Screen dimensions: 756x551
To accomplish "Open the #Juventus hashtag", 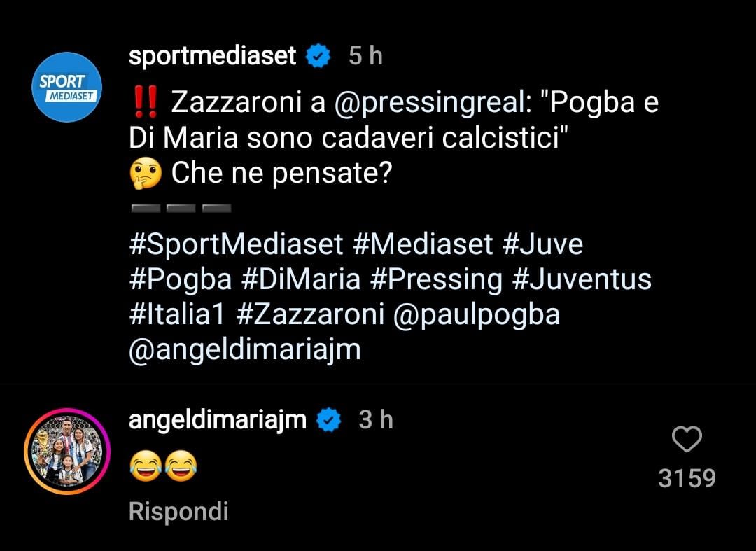I will 582,279.
